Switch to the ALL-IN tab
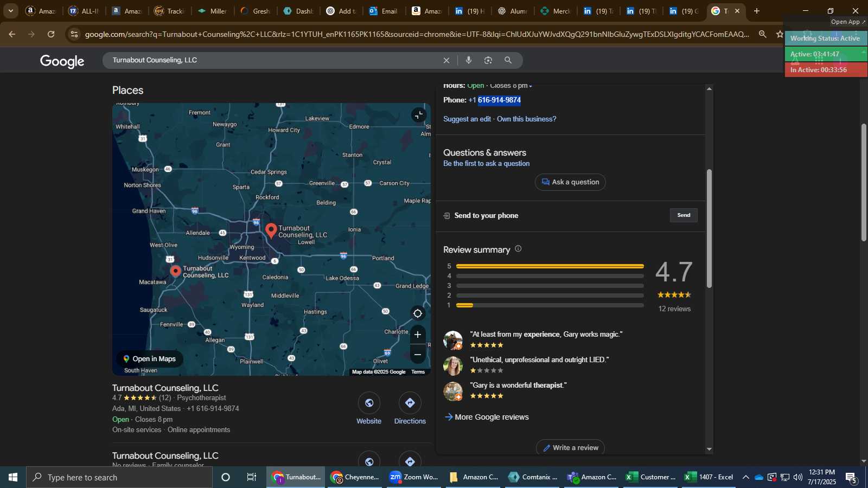This screenshot has height=488, width=868. click(x=84, y=11)
